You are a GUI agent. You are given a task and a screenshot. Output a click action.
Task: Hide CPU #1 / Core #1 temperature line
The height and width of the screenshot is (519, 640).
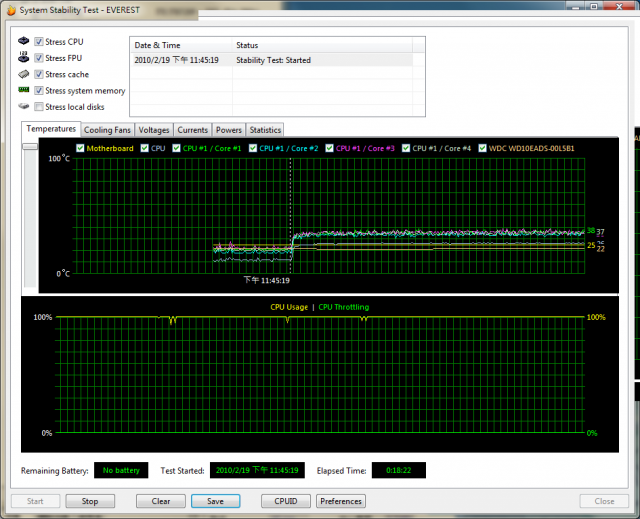tap(176, 148)
